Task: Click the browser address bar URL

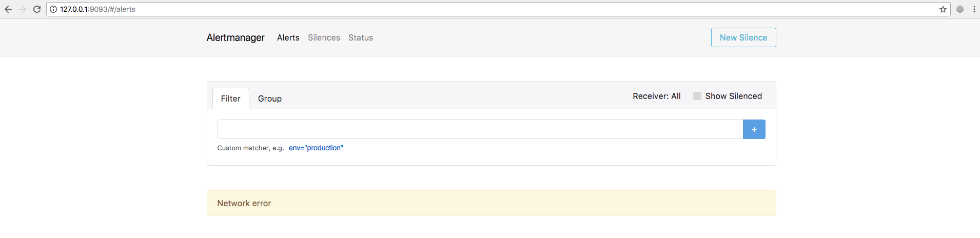Action: click(97, 9)
